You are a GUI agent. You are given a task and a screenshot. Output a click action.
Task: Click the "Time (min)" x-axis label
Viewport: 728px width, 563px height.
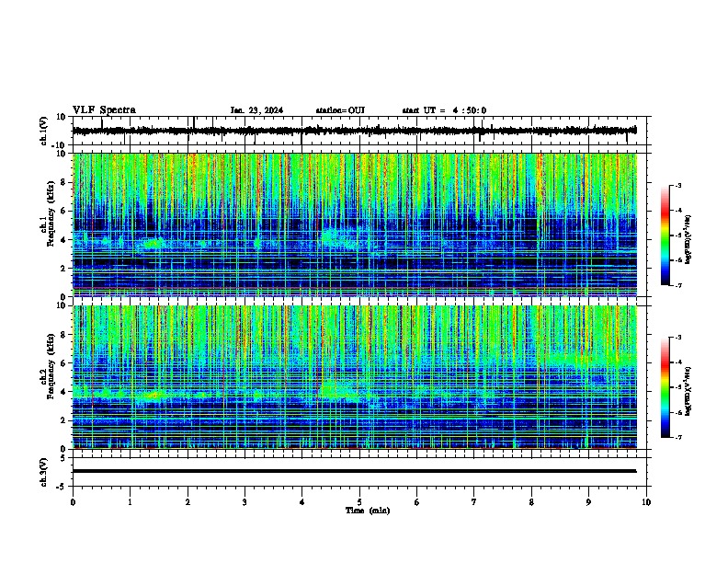pyautogui.click(x=368, y=511)
